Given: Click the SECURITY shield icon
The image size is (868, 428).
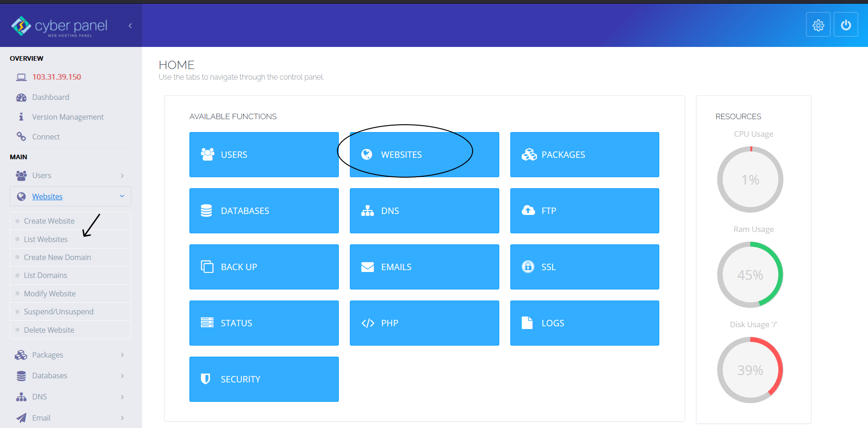Looking at the screenshot, I should point(206,379).
